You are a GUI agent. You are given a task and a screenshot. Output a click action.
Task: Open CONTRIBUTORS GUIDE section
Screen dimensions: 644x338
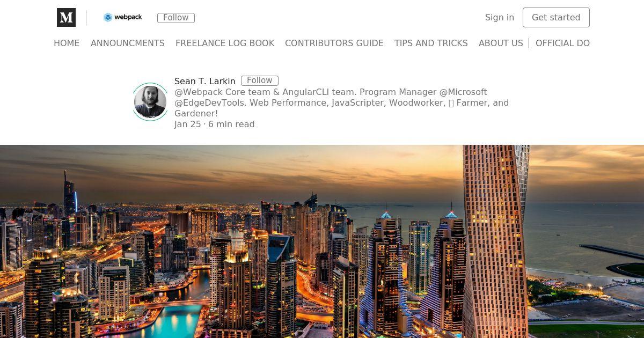point(334,43)
